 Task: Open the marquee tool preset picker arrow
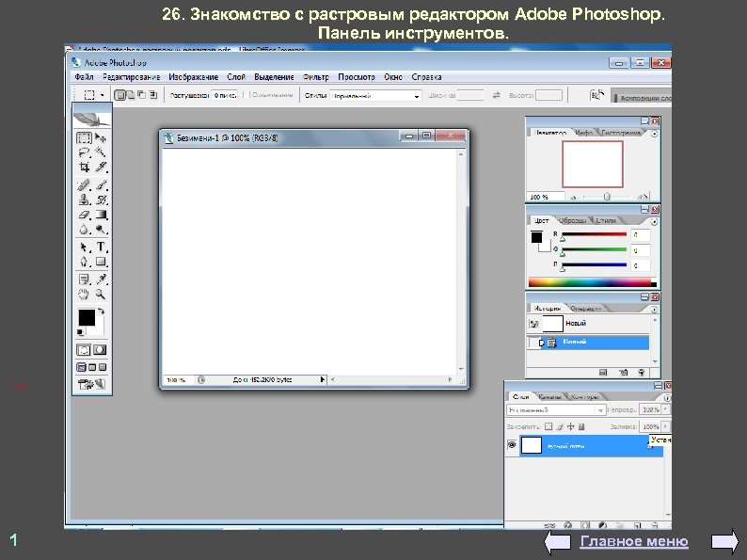(102, 95)
